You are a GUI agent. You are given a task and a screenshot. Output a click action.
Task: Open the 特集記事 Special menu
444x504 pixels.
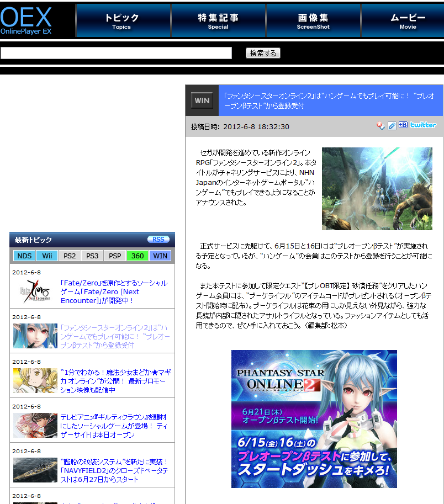point(219,20)
